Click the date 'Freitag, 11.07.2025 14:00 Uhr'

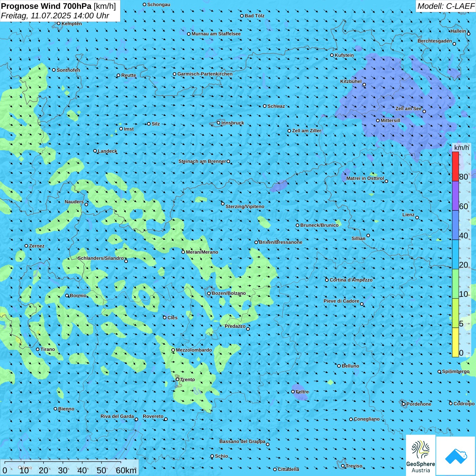click(55, 16)
